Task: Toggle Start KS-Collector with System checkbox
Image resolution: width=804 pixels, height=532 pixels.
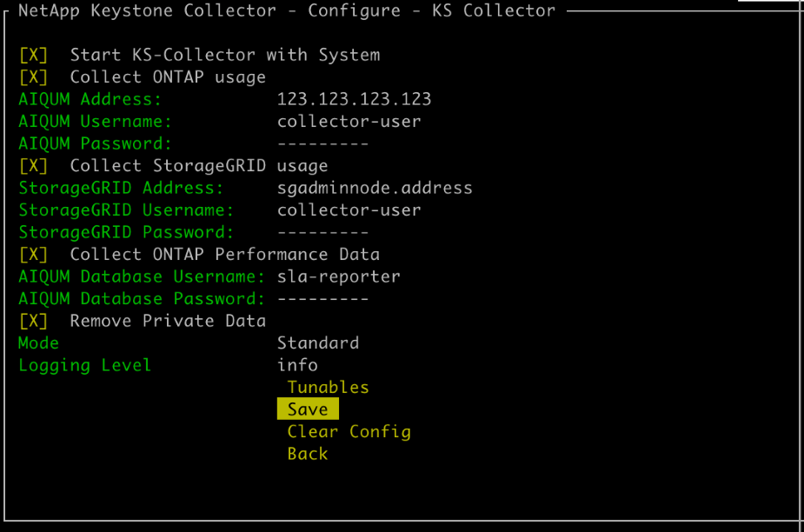Action: click(x=33, y=55)
